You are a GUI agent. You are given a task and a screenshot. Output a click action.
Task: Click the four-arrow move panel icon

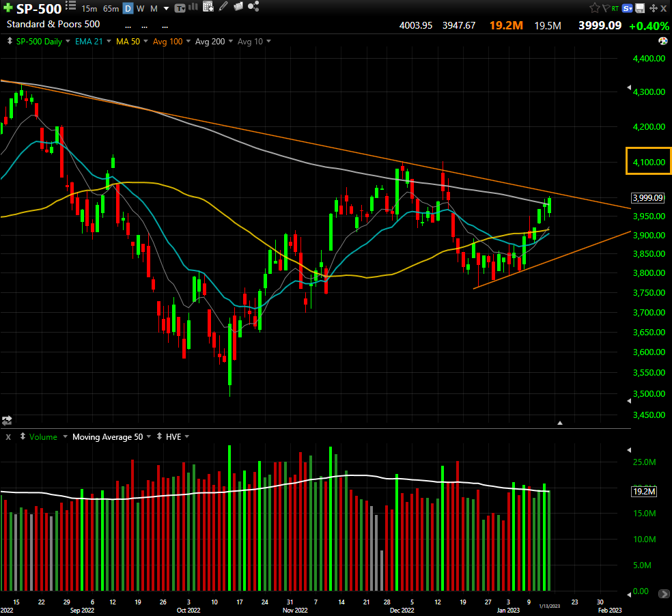(x=653, y=8)
